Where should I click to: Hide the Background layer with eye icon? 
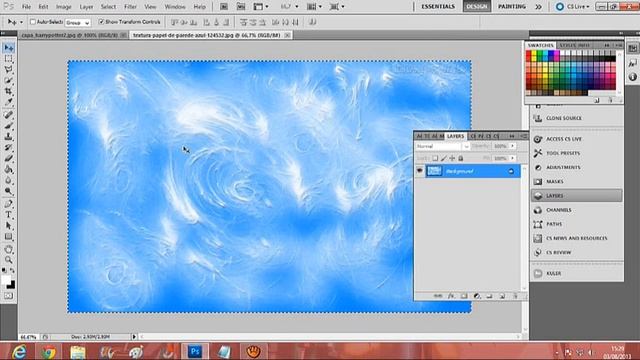click(420, 171)
